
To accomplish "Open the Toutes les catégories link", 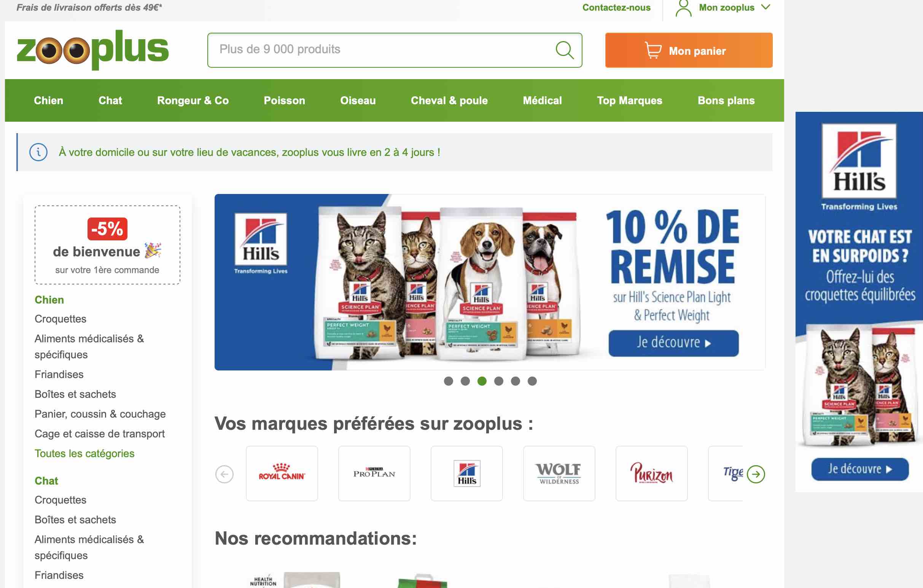I will (x=84, y=453).
